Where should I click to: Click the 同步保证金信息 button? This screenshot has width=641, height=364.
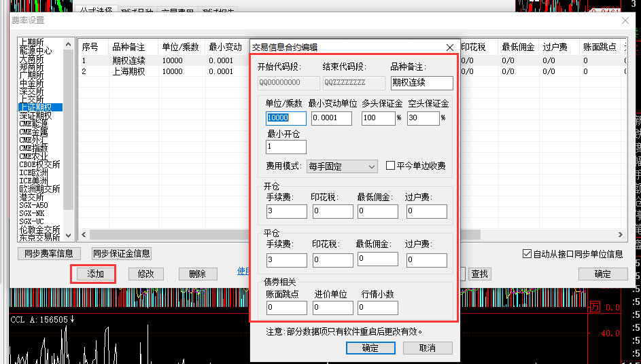coord(122,254)
